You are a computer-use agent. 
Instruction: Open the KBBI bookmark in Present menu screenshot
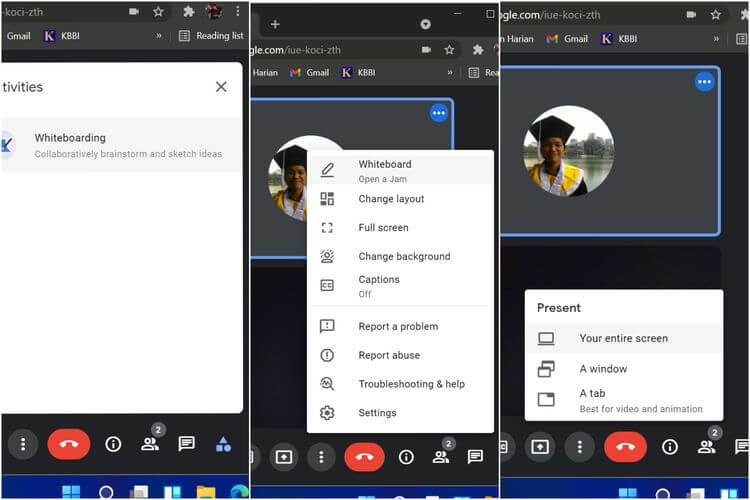click(x=619, y=39)
